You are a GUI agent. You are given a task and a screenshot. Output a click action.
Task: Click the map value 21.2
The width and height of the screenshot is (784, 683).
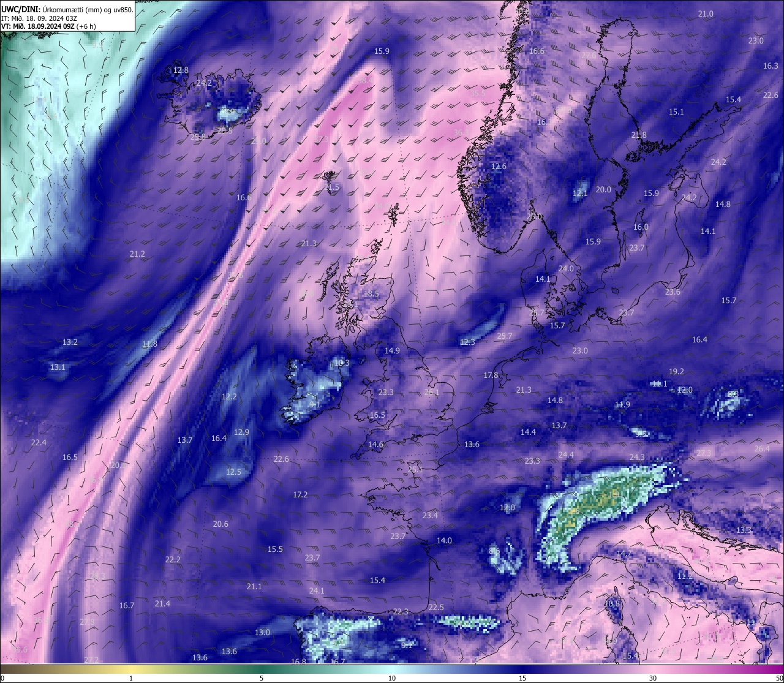click(137, 254)
